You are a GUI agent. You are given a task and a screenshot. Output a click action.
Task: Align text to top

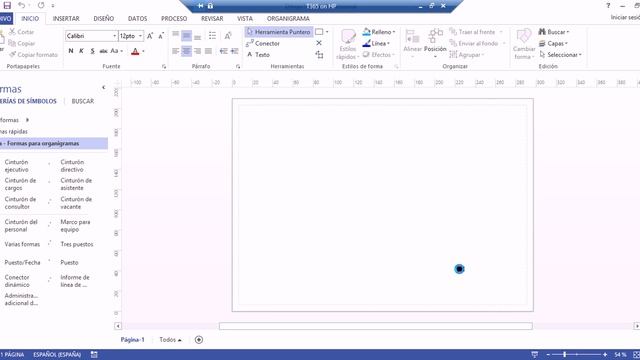(176, 35)
